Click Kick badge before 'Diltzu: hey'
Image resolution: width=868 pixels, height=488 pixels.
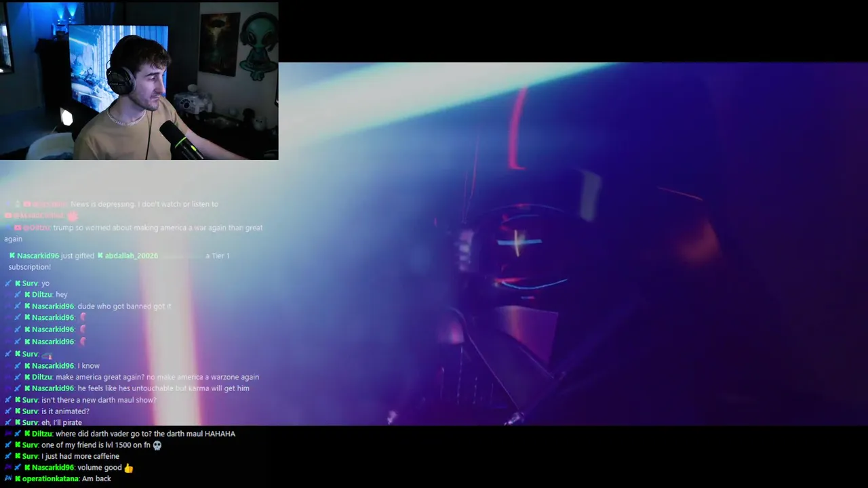coord(27,295)
